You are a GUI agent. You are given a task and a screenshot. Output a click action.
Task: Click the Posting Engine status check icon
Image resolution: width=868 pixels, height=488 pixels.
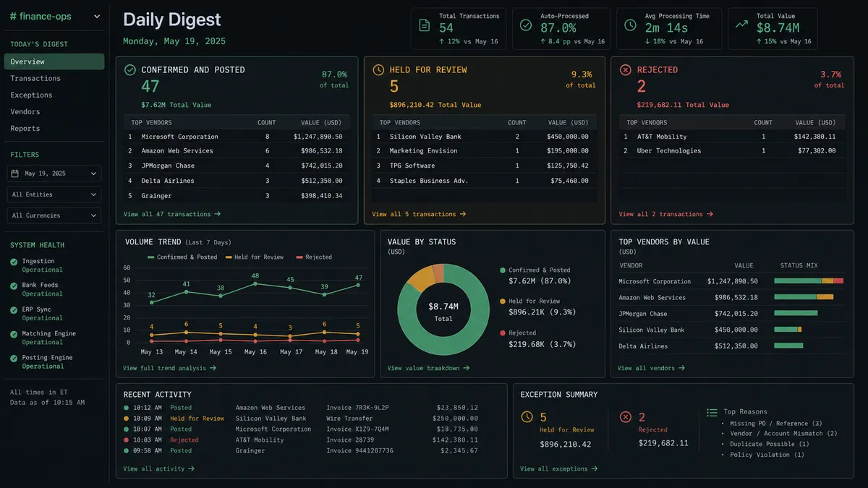pos(14,358)
